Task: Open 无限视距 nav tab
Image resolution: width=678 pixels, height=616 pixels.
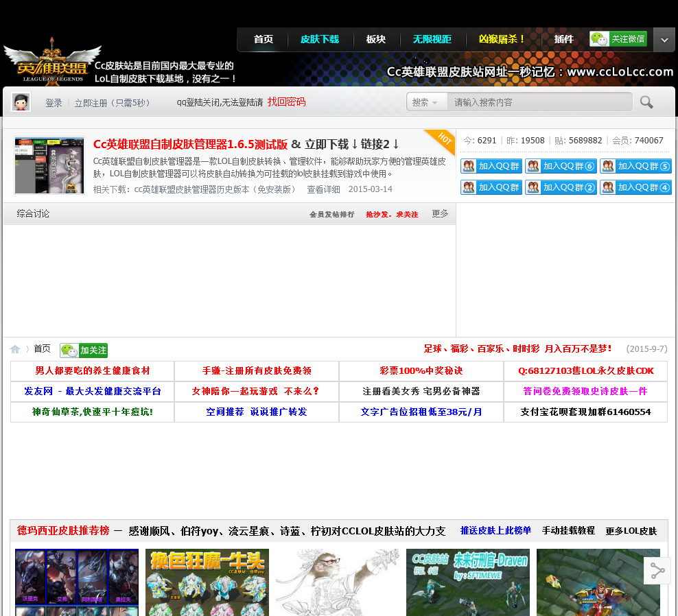Action: [432, 39]
